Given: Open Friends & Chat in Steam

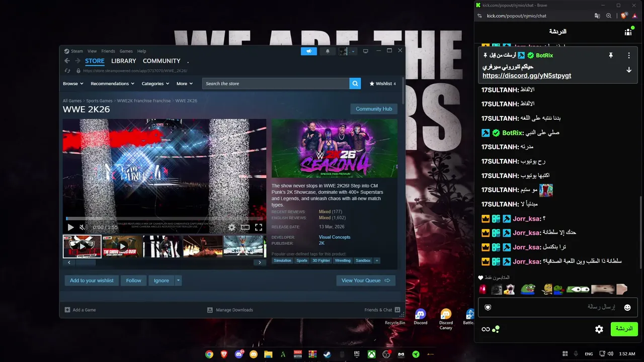Looking at the screenshot, I should coord(382,310).
